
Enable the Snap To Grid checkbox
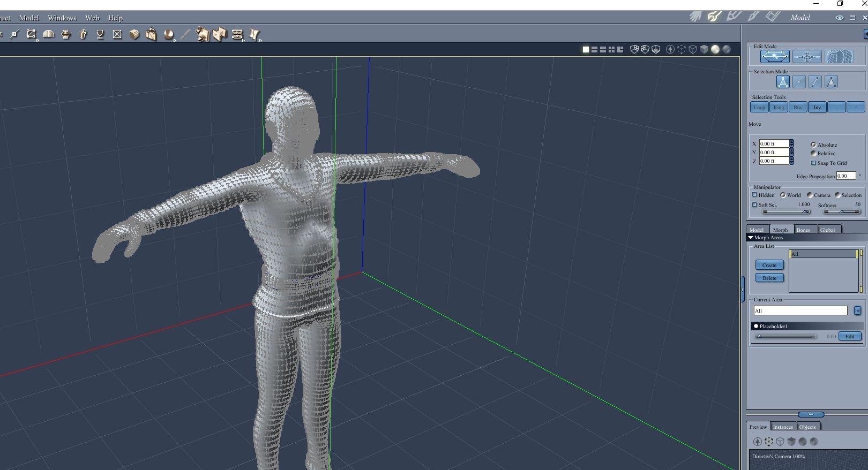pyautogui.click(x=813, y=163)
